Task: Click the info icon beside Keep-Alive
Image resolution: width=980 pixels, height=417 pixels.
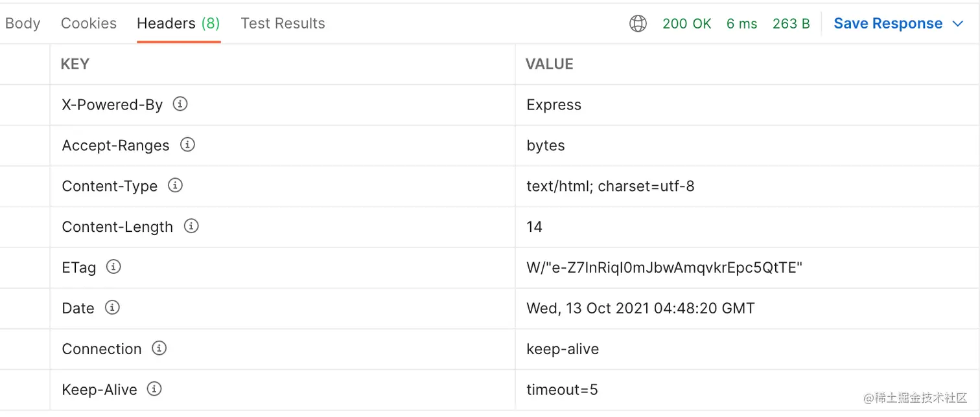Action: (x=154, y=389)
